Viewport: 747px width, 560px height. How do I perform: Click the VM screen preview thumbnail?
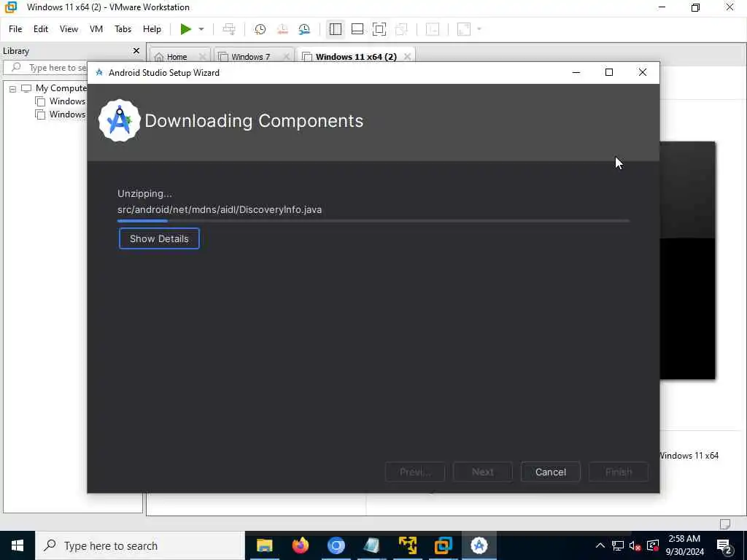coord(687,260)
